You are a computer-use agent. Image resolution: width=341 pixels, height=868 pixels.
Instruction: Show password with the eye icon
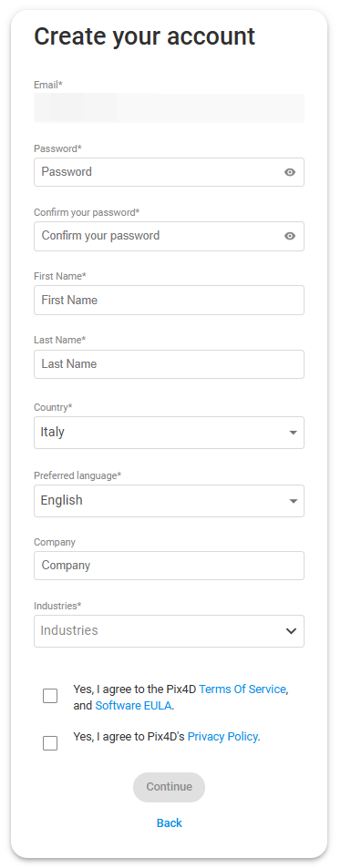(x=289, y=172)
